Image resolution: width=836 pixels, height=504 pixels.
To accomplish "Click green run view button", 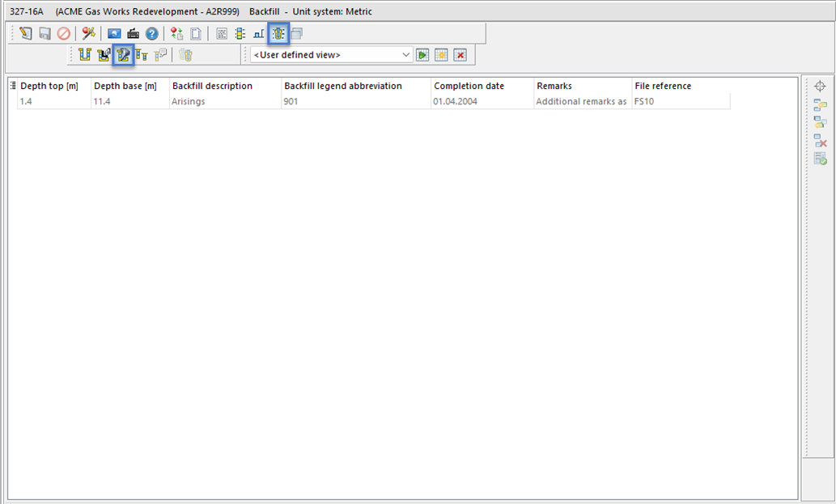I will tap(422, 55).
